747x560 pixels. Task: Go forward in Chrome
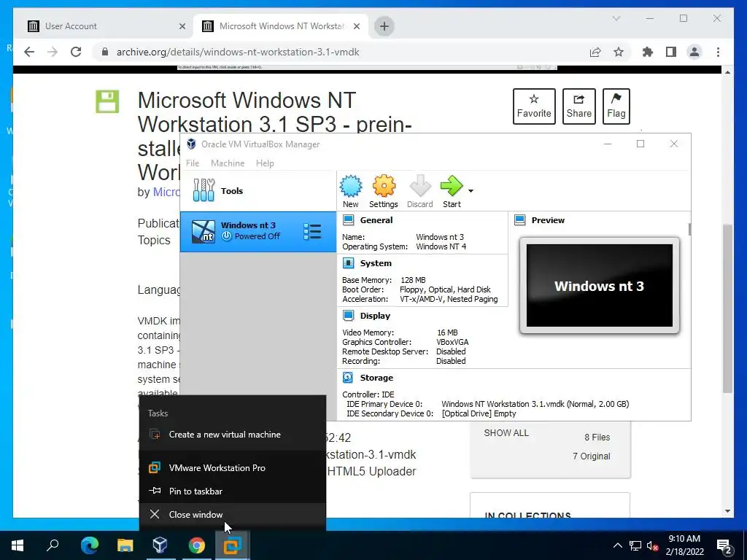(53, 52)
